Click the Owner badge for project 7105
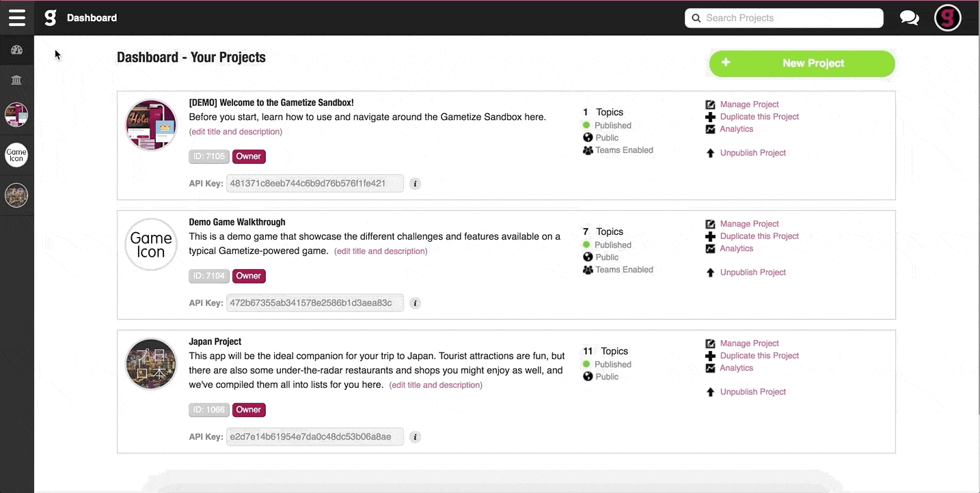Screen dimensions: 980x493 tap(249, 156)
